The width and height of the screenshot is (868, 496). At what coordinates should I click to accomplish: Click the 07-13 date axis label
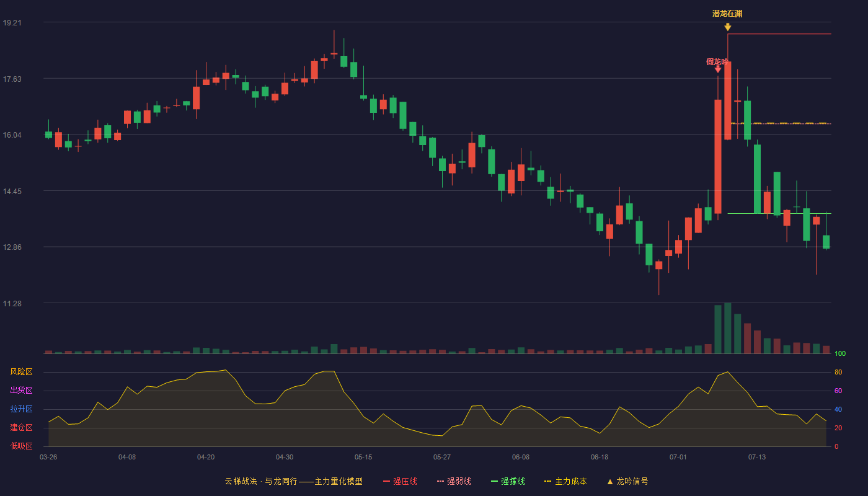pos(757,457)
